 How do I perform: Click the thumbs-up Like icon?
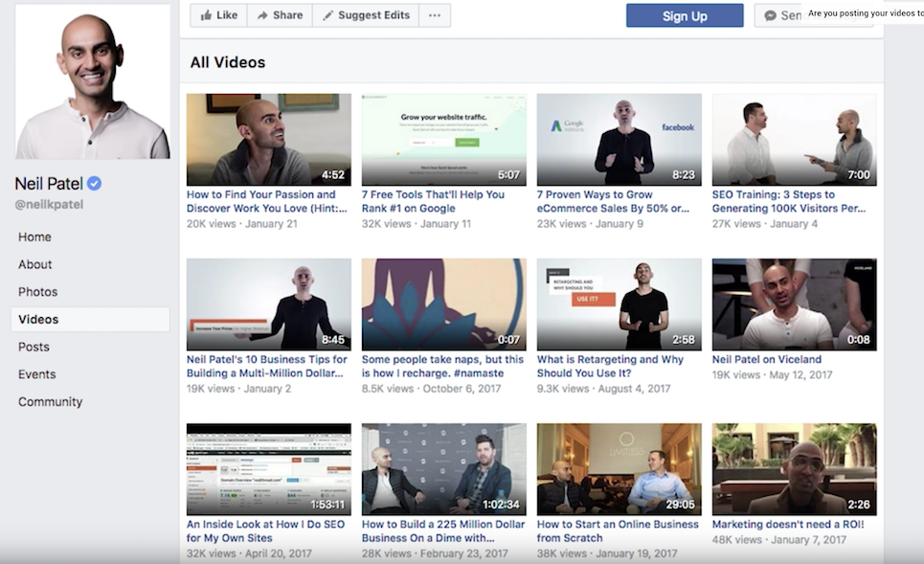206,15
